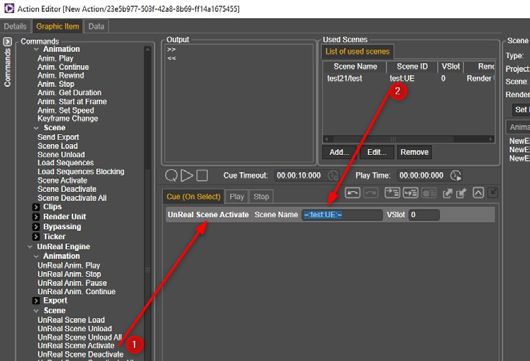Expand the Bypassing group

click(36, 226)
